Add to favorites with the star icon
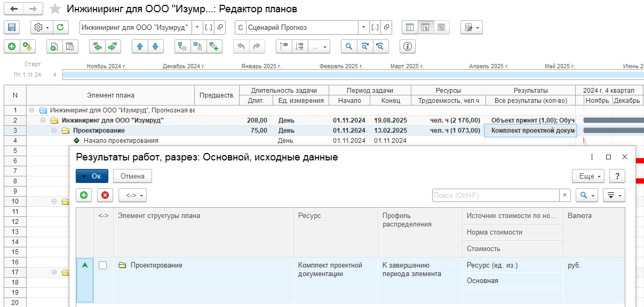This screenshot has width=644, height=307. pyautogui.click(x=55, y=9)
